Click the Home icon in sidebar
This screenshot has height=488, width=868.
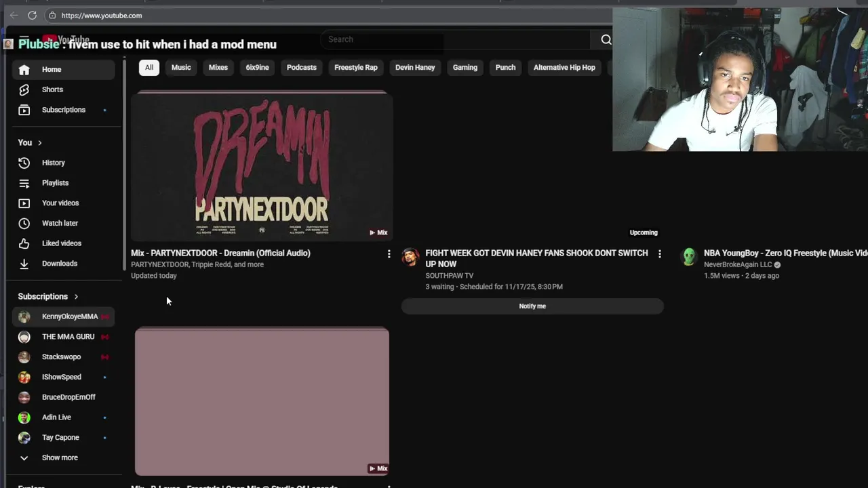click(24, 70)
